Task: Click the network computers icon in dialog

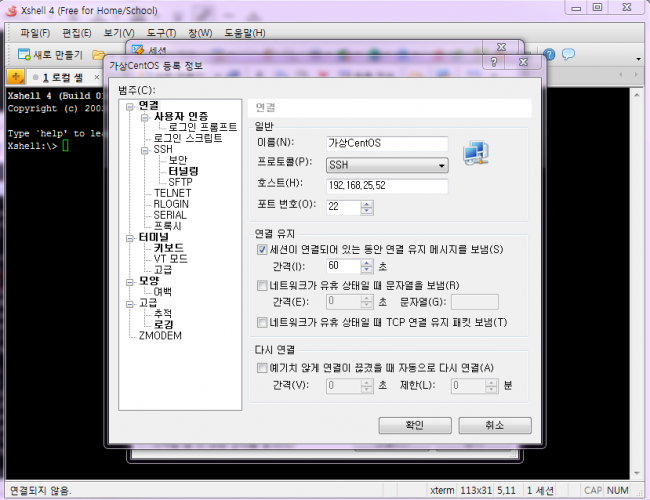Action: pos(476,153)
